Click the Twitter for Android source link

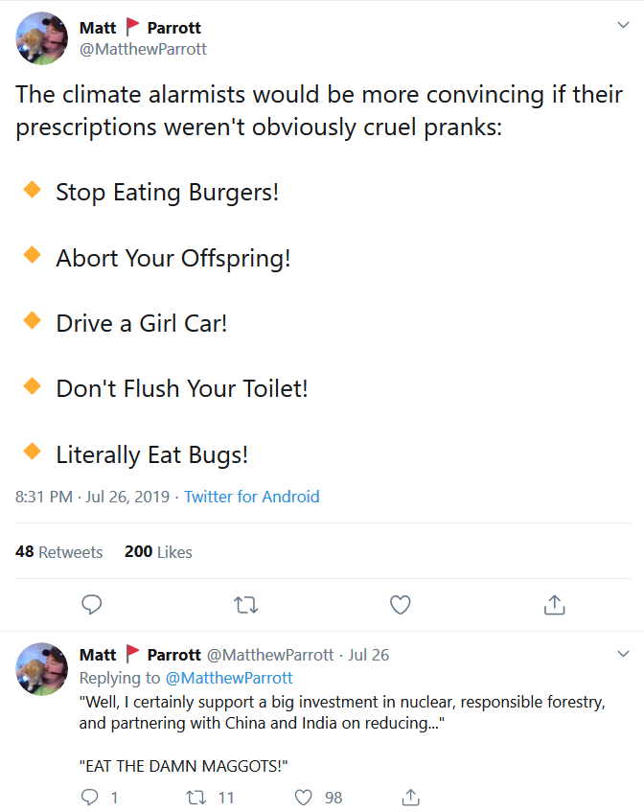coord(251,498)
